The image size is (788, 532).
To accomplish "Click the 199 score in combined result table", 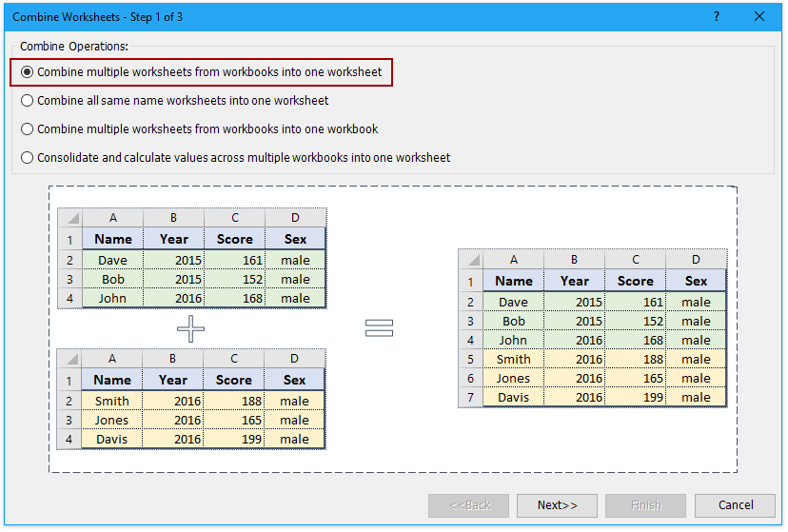I will tap(634, 397).
